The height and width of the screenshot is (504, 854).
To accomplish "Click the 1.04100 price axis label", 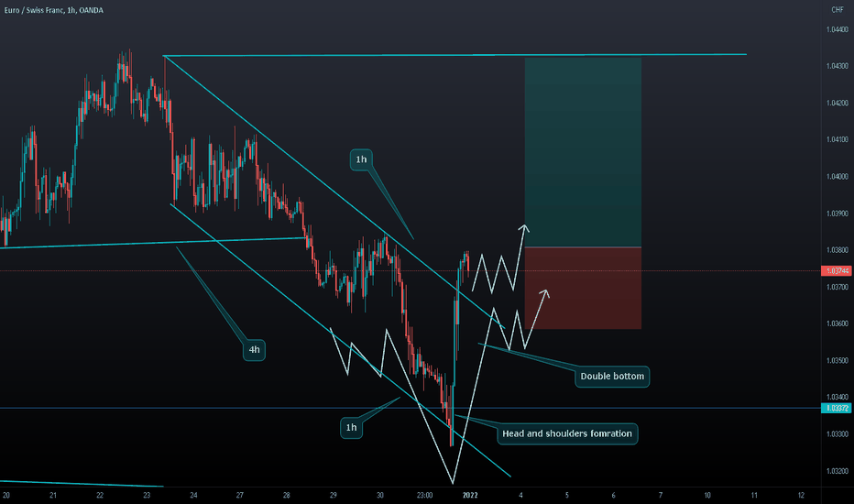I will coord(838,139).
